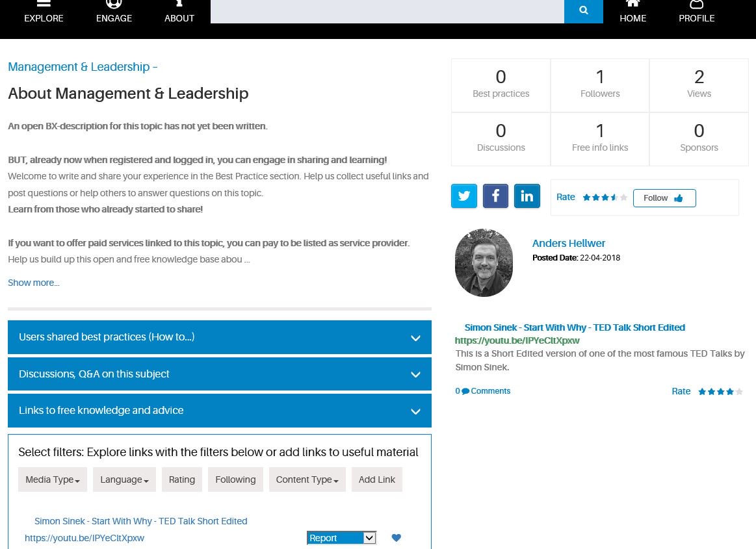Toggle the Rating filter
Viewport: 756px width, 549px height.
[182, 479]
